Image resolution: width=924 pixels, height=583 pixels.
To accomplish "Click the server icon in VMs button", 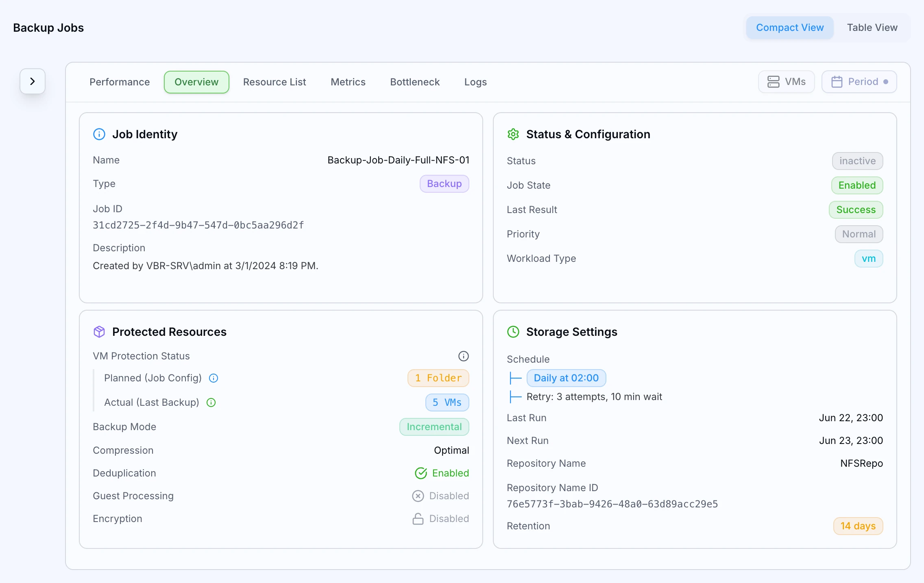I will pyautogui.click(x=774, y=82).
